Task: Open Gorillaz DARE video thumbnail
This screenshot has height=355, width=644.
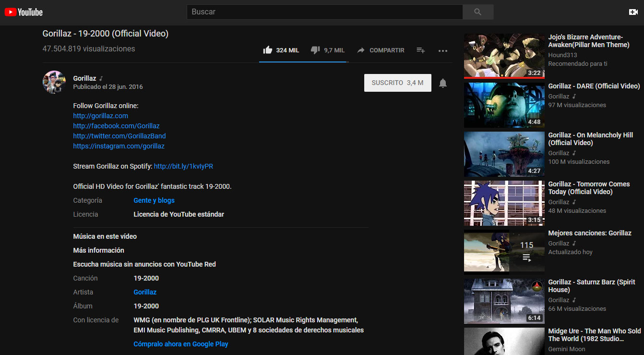Action: (504, 105)
